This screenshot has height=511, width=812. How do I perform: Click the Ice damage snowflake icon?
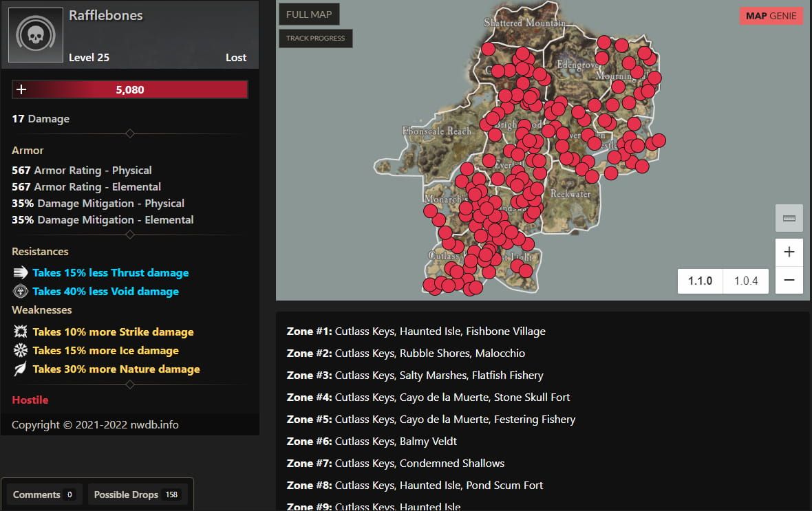coord(20,350)
